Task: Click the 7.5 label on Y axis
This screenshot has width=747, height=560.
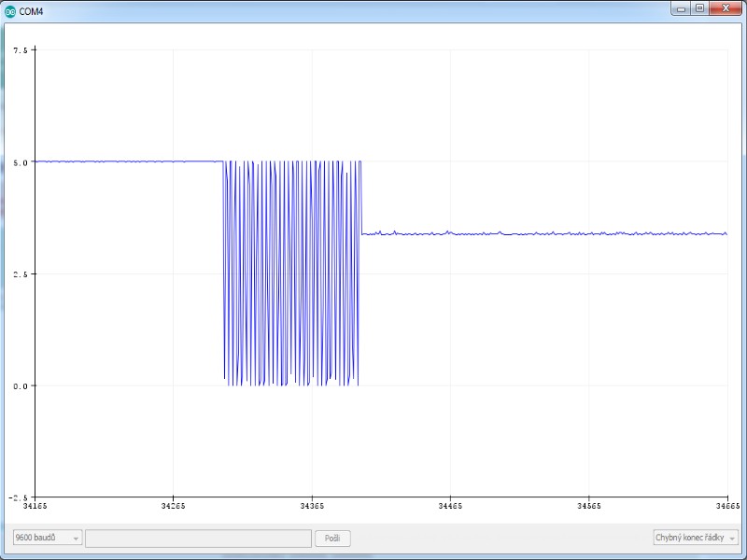Action: pos(21,49)
